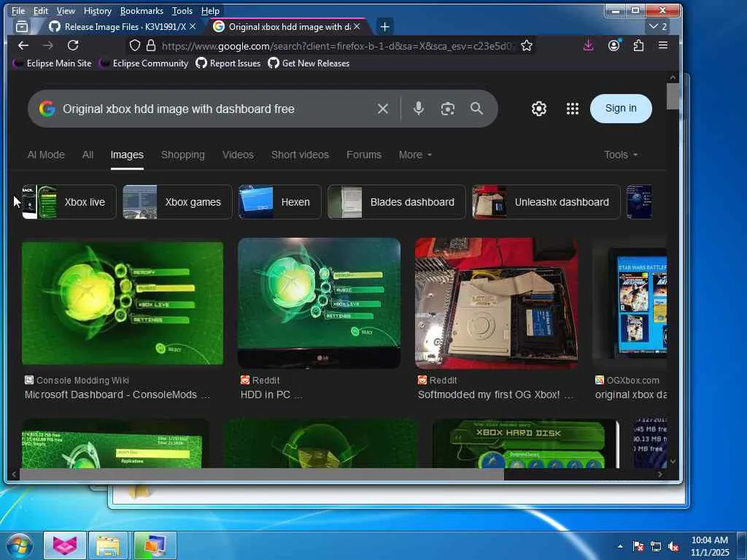Close the Original xbox hdd image tab

coord(356,27)
